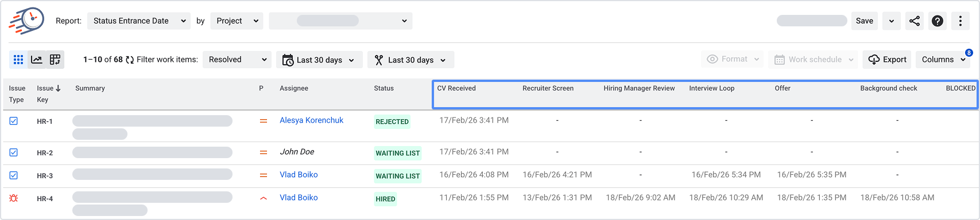Click 18/Feb/26 10:58 AM Background check cell
The image size is (980, 220).
pos(897,198)
